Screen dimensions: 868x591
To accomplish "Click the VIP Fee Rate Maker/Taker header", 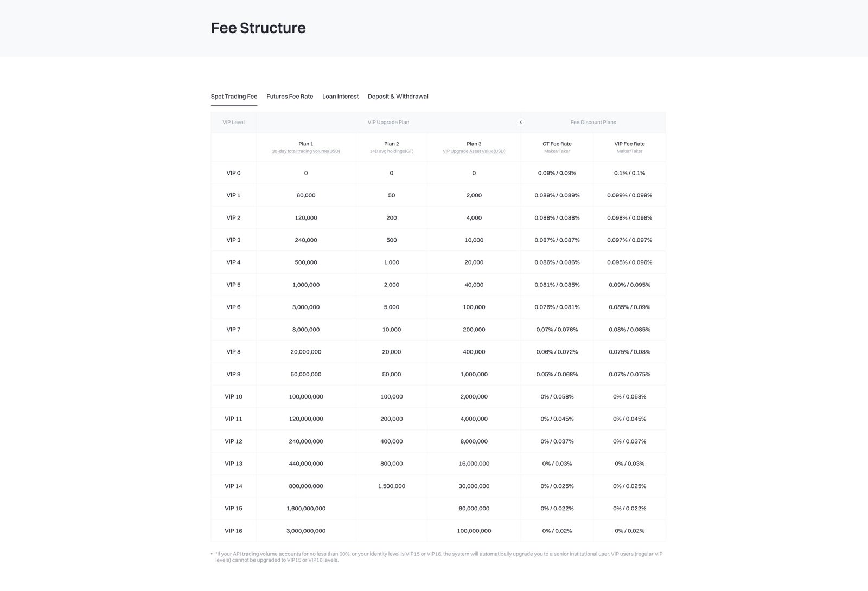I will [x=629, y=147].
